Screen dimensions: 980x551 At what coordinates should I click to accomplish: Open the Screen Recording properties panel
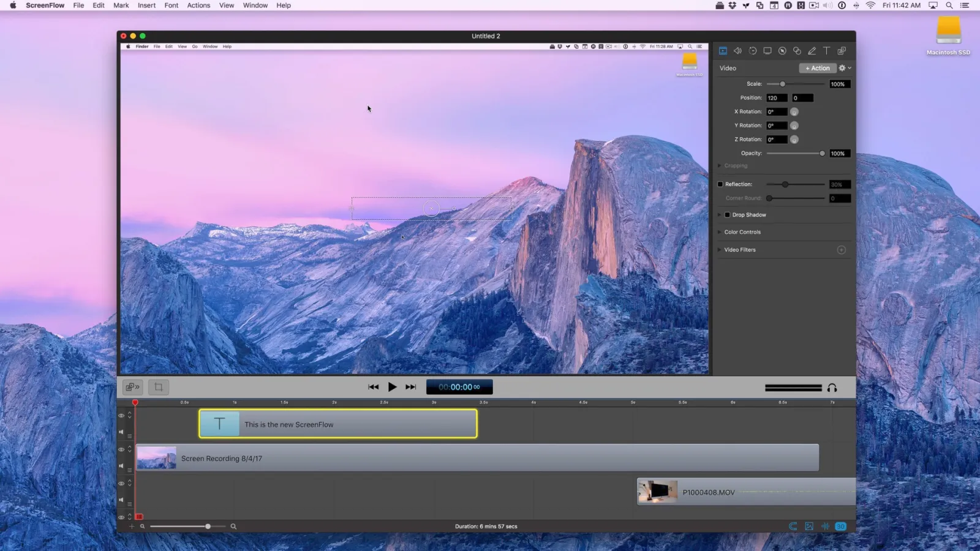tap(767, 50)
